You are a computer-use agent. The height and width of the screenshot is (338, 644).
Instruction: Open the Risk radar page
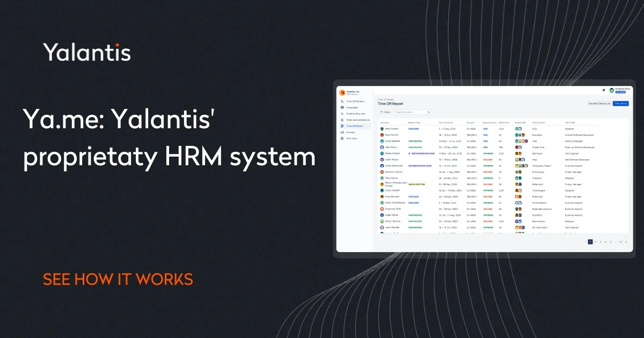(352, 138)
